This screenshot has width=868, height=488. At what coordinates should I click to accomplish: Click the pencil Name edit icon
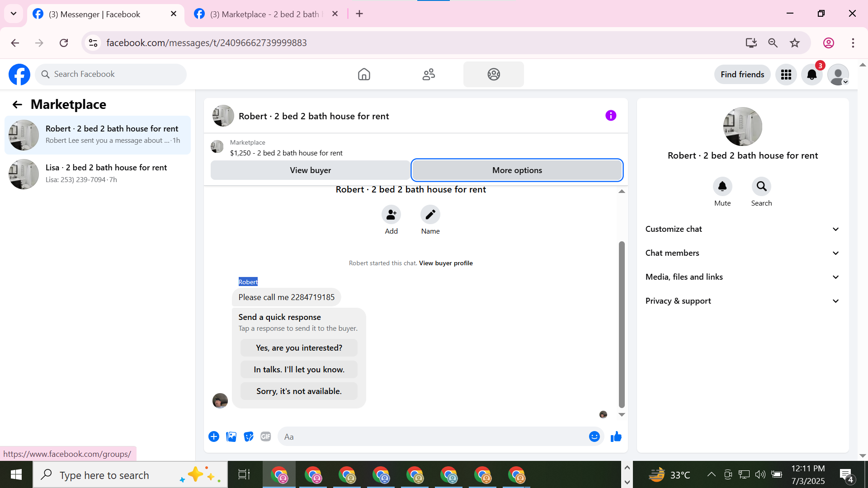[430, 215]
